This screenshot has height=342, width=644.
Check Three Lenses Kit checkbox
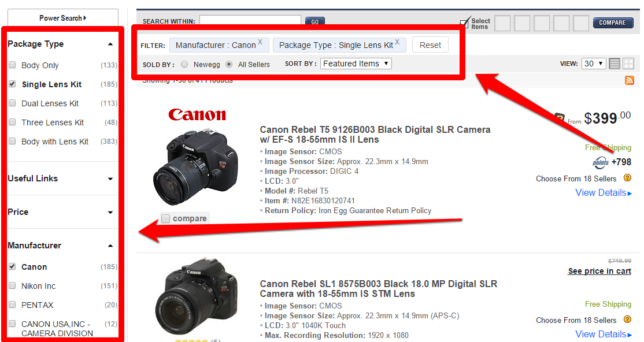coord(12,122)
